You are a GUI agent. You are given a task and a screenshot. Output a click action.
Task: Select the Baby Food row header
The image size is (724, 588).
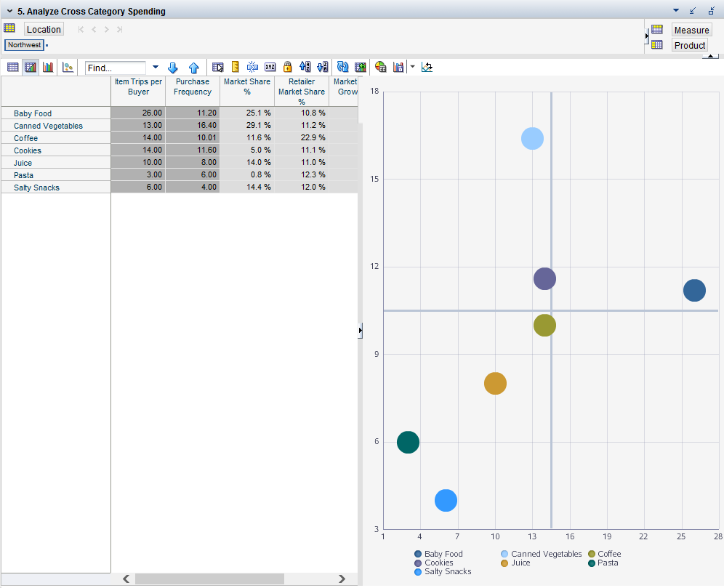56,113
